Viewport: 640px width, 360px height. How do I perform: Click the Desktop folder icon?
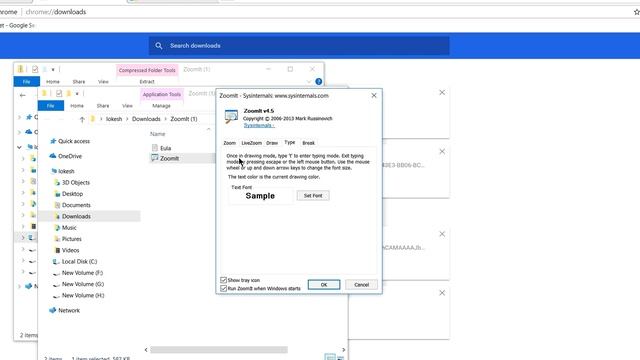(x=57, y=194)
